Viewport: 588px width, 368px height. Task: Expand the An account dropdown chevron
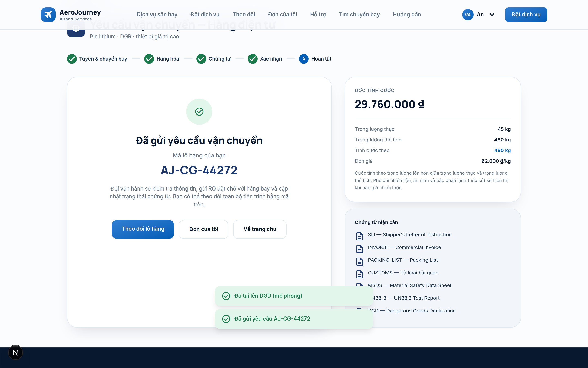coord(492,15)
